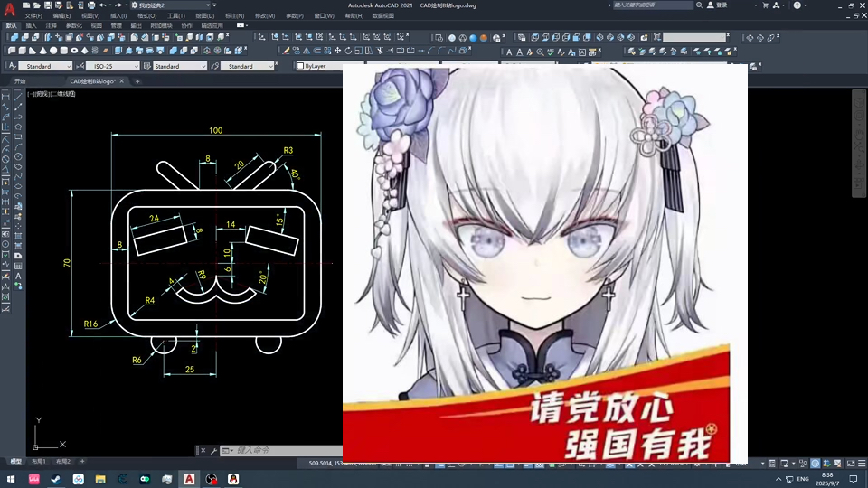Open File Explorer from the taskbar
Screen dimensions: 868x488
click(100, 479)
